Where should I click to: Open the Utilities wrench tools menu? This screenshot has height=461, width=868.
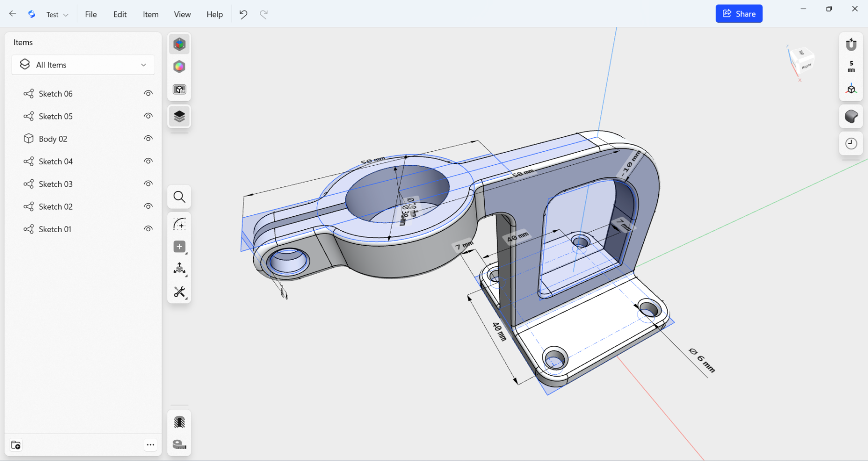pyautogui.click(x=179, y=292)
